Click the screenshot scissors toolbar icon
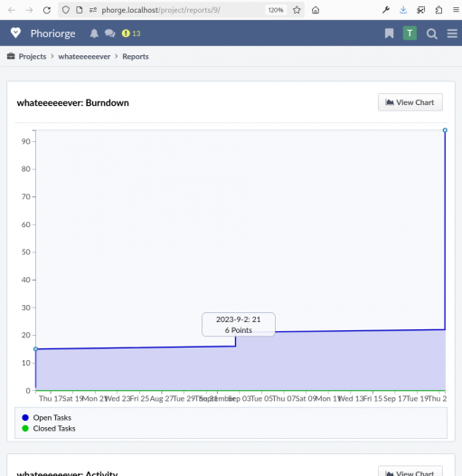The image size is (462, 476). [x=420, y=10]
